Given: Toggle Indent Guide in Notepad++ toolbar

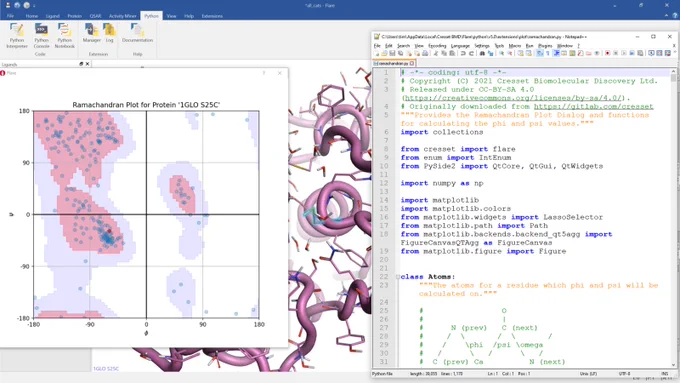Looking at the screenshot, I should [557, 53].
